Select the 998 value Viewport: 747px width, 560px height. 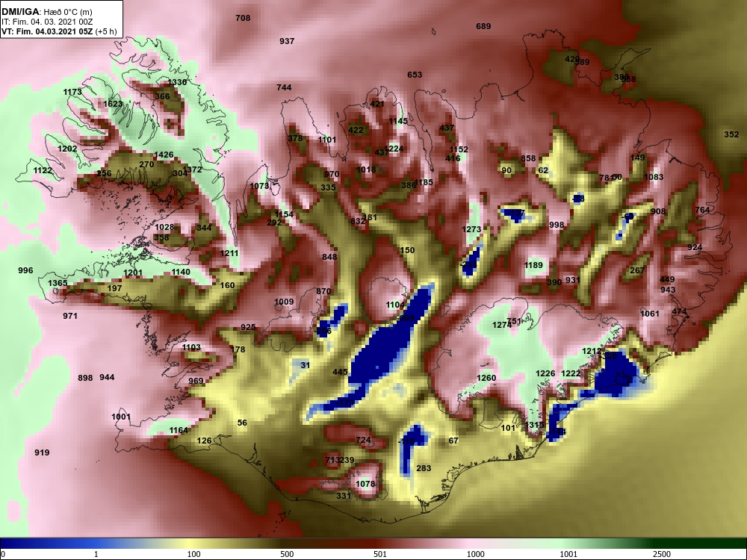point(557,225)
